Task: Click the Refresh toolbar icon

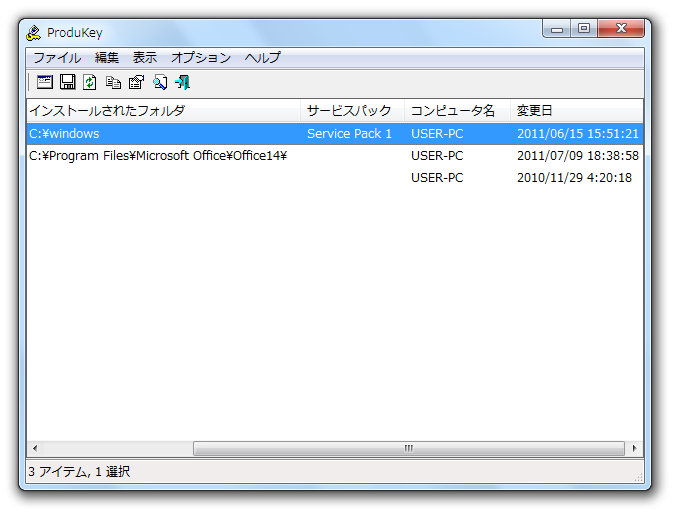Action: click(90, 82)
